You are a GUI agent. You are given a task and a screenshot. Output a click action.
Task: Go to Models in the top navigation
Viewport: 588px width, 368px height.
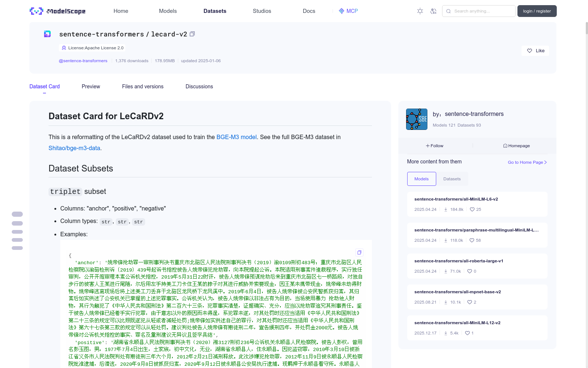(x=168, y=11)
